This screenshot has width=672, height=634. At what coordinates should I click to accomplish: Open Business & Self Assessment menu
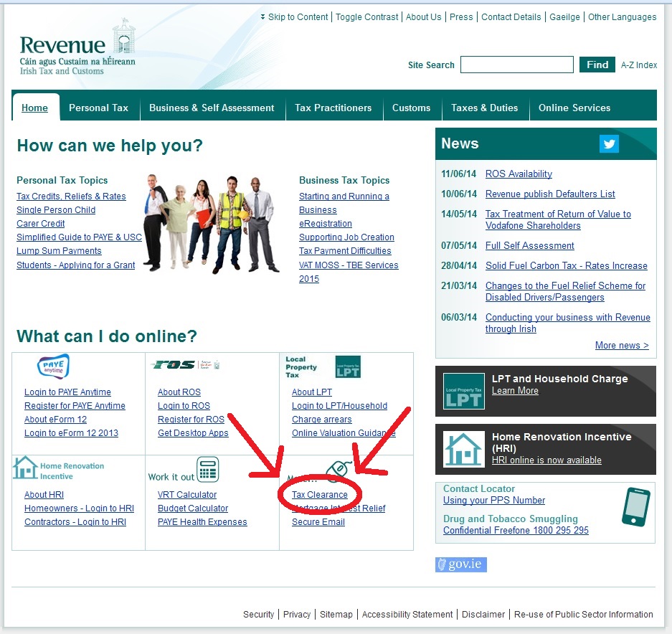[212, 108]
